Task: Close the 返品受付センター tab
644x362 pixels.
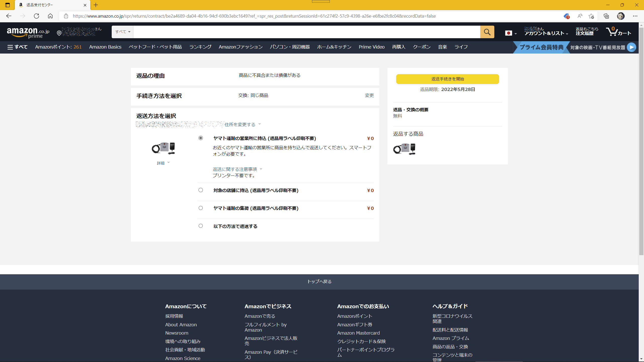Action: click(85, 5)
